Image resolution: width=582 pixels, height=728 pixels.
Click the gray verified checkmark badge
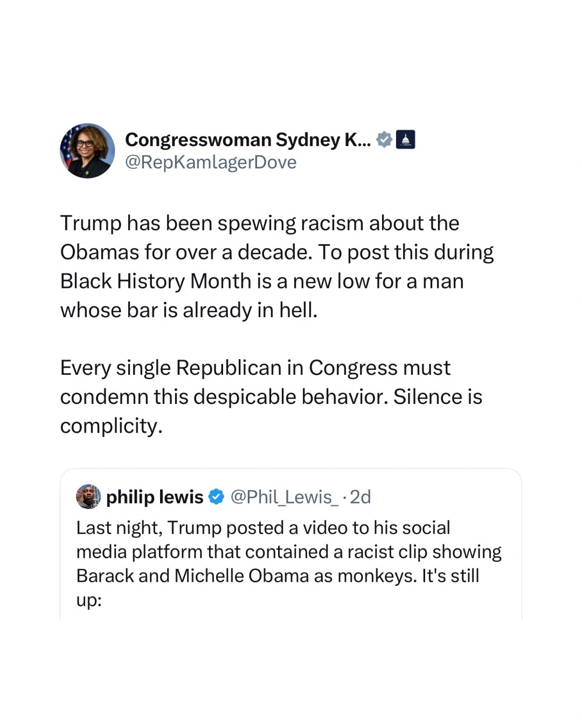tap(384, 140)
